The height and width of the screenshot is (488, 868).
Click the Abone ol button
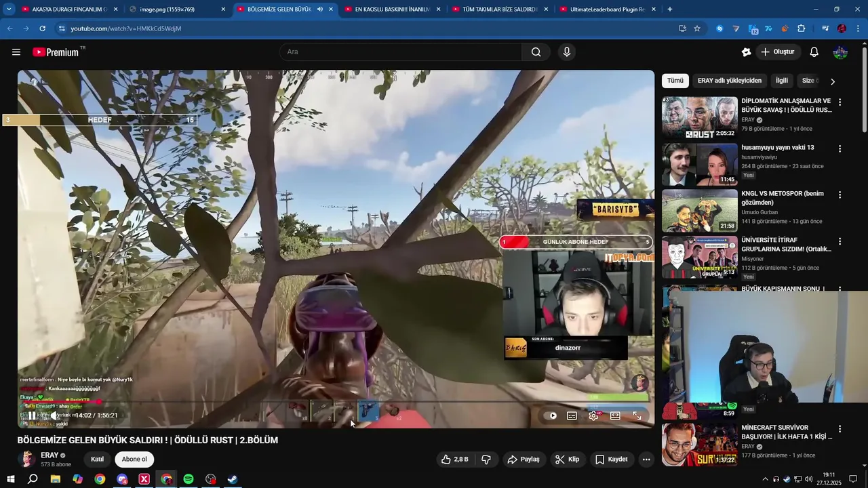point(134,460)
